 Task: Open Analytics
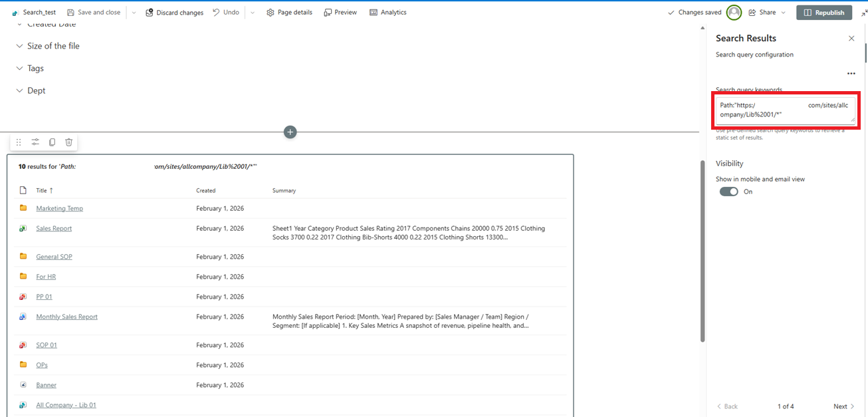388,13
